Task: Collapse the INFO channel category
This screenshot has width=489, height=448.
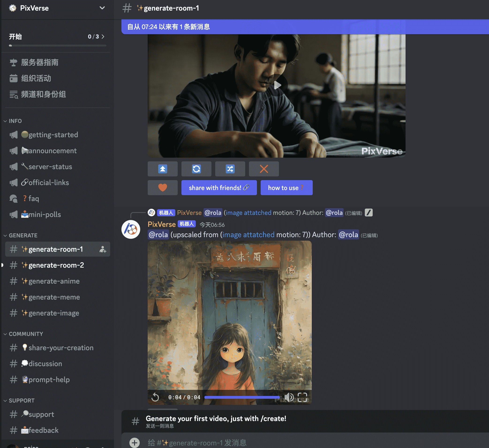Action: [x=15, y=121]
